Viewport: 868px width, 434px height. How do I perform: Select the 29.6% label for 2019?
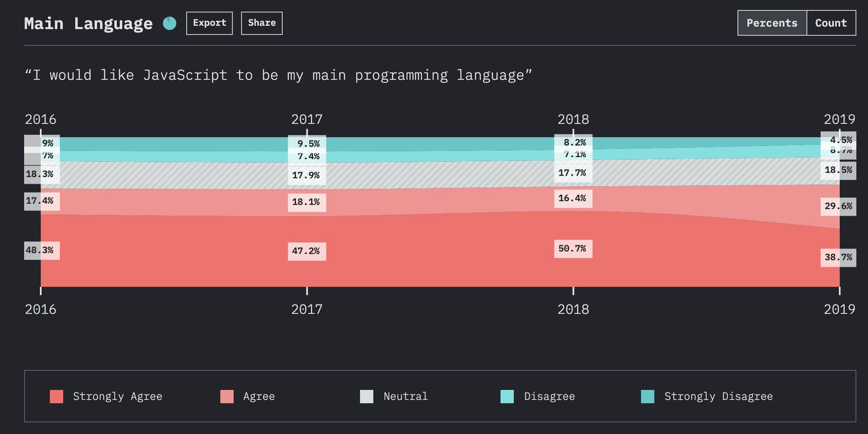(x=838, y=207)
